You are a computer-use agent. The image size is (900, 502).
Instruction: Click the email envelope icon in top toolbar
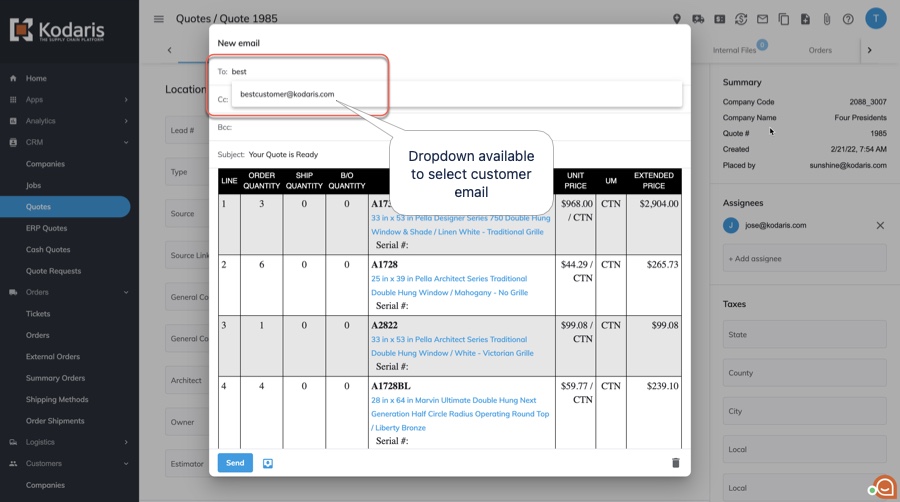[x=762, y=19]
